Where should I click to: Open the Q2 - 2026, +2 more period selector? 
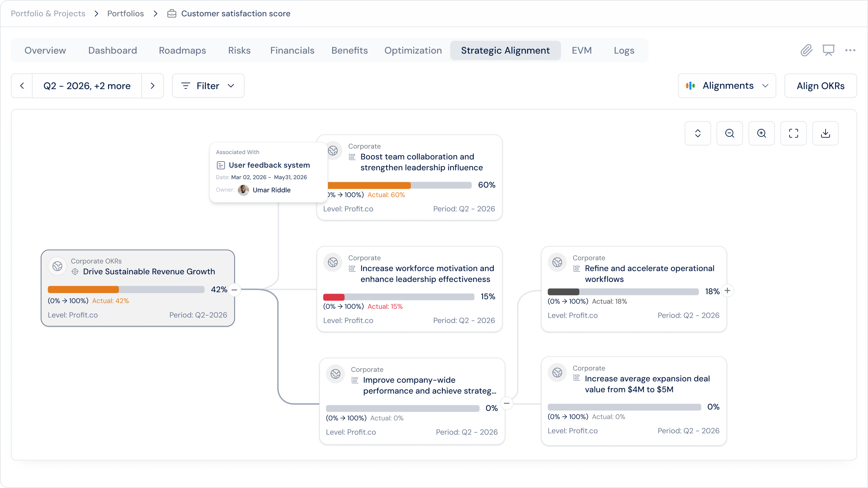(87, 86)
